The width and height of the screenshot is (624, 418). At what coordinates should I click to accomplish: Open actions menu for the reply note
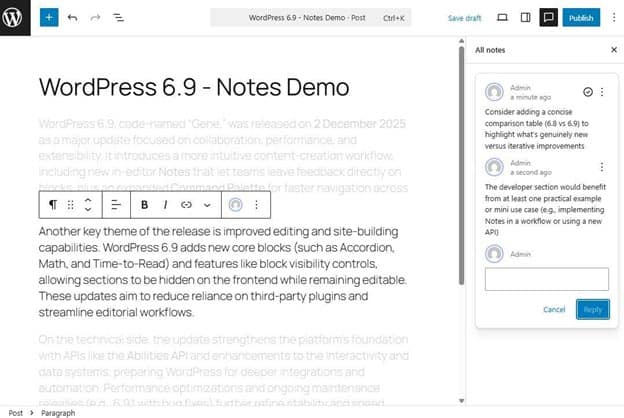tap(602, 167)
